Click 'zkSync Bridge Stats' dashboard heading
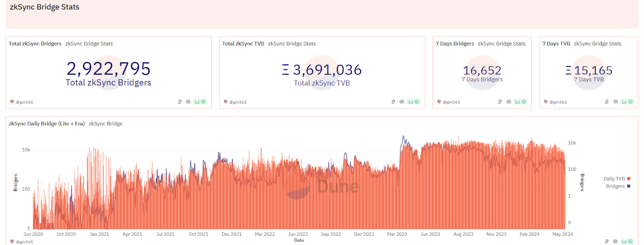Viewport: 644px width, 245px height. (45, 7)
